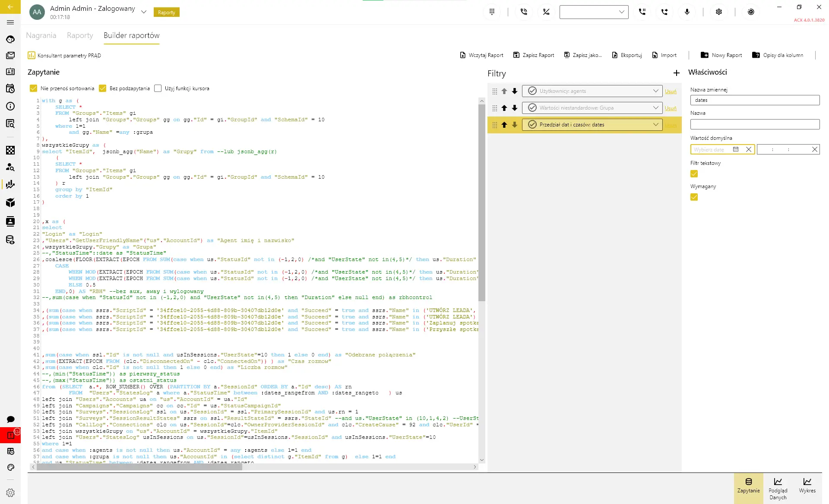Screen dimensions: 829x504
Task: Enable Użyj funkcji kursora checkbox
Action: (158, 88)
